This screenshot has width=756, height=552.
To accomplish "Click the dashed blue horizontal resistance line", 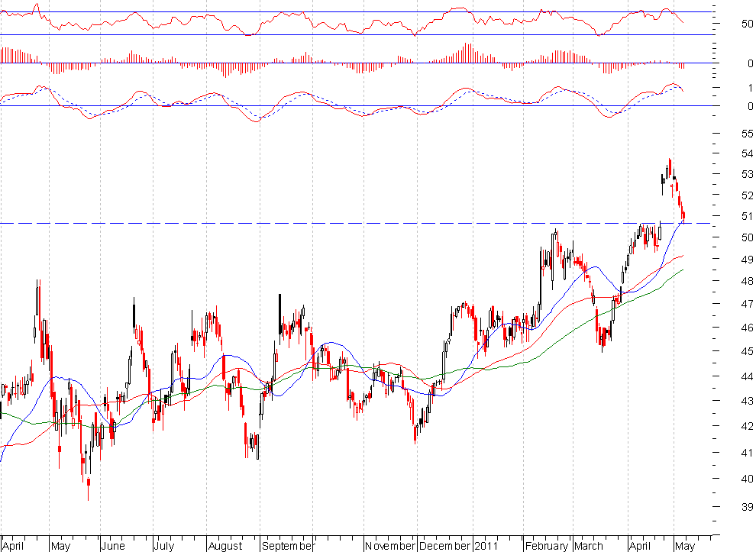I will click(355, 223).
